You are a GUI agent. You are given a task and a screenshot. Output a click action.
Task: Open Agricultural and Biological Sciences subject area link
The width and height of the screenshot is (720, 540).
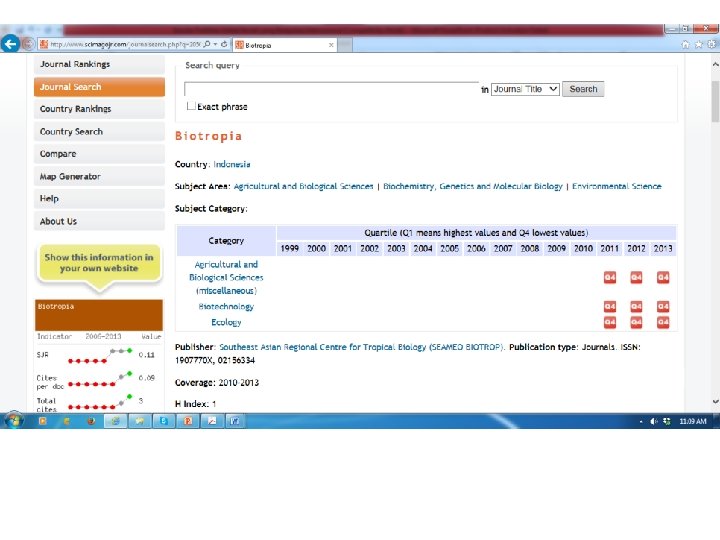(x=304, y=186)
